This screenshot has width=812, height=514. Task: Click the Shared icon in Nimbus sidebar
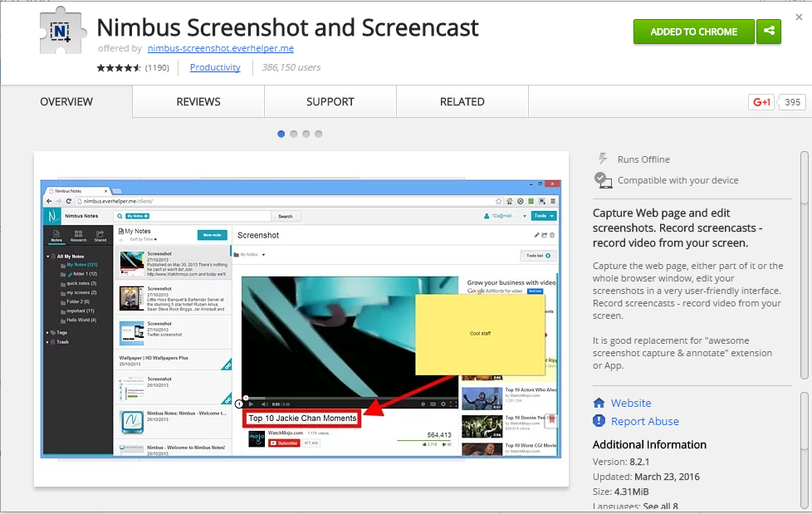(100, 233)
